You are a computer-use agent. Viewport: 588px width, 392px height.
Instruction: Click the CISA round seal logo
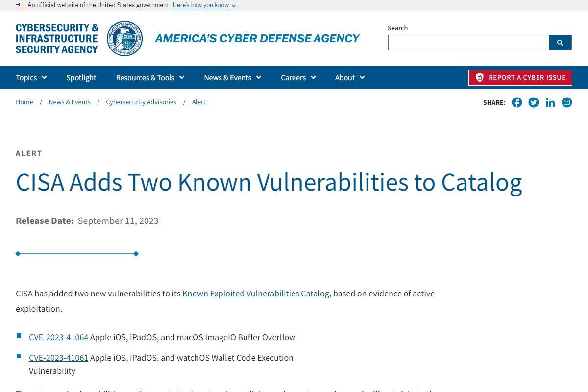click(x=125, y=38)
